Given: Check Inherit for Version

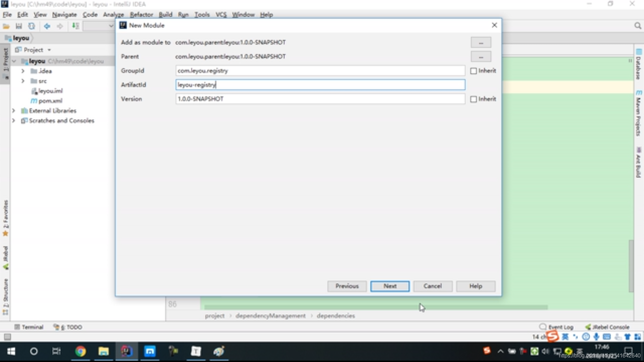Looking at the screenshot, I should coord(473,99).
